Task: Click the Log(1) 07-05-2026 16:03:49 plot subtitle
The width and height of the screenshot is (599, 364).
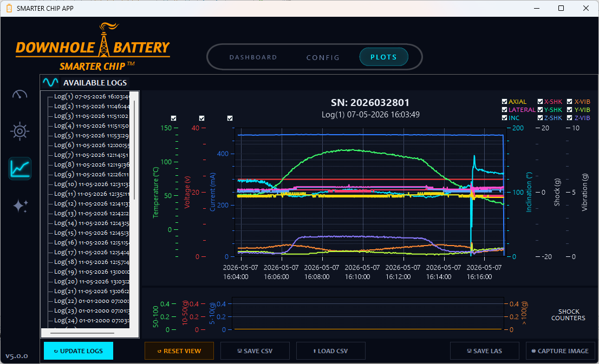Action: (370, 115)
